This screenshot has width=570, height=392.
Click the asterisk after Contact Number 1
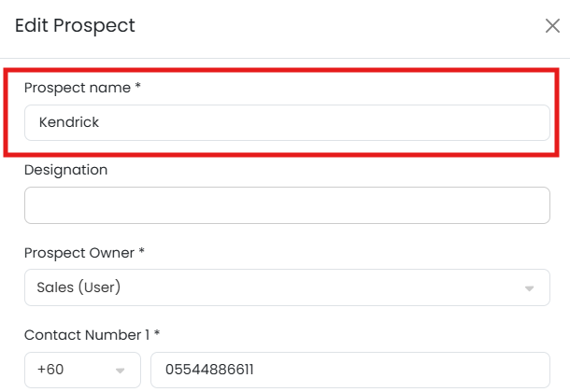[x=155, y=334]
